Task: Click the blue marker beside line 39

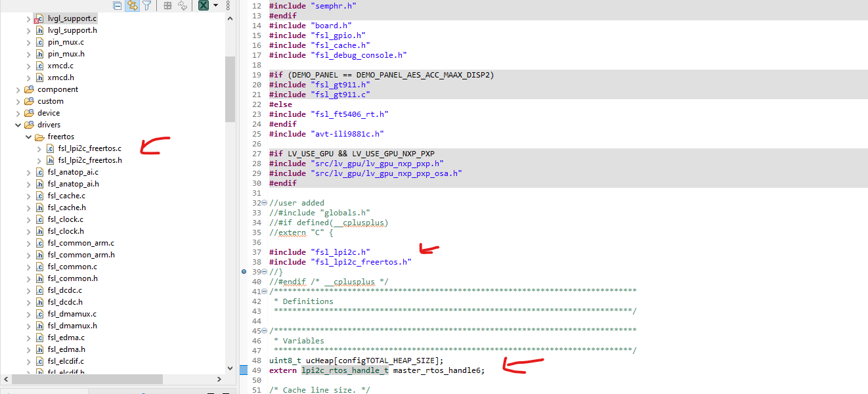Action: click(244, 271)
